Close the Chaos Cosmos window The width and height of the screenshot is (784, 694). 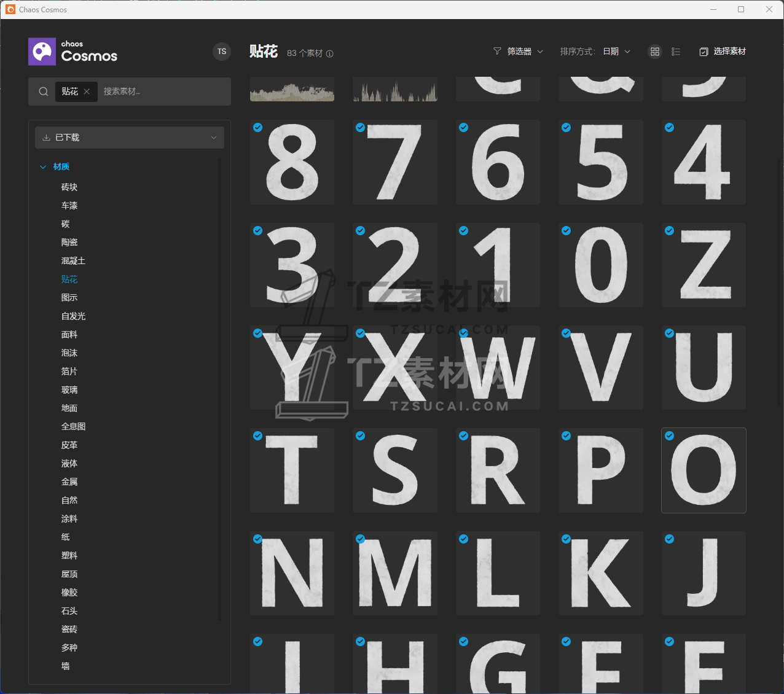click(769, 9)
